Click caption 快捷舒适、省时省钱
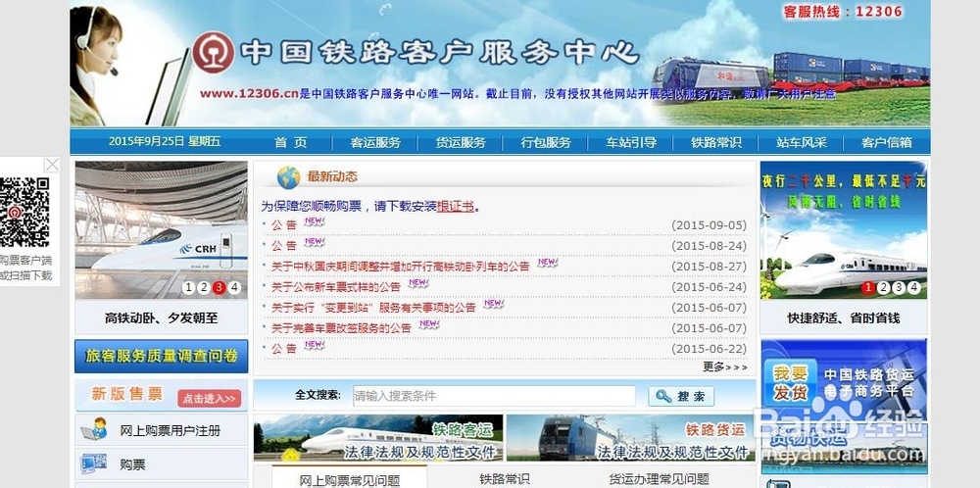The height and width of the screenshot is (488, 980). [x=843, y=318]
